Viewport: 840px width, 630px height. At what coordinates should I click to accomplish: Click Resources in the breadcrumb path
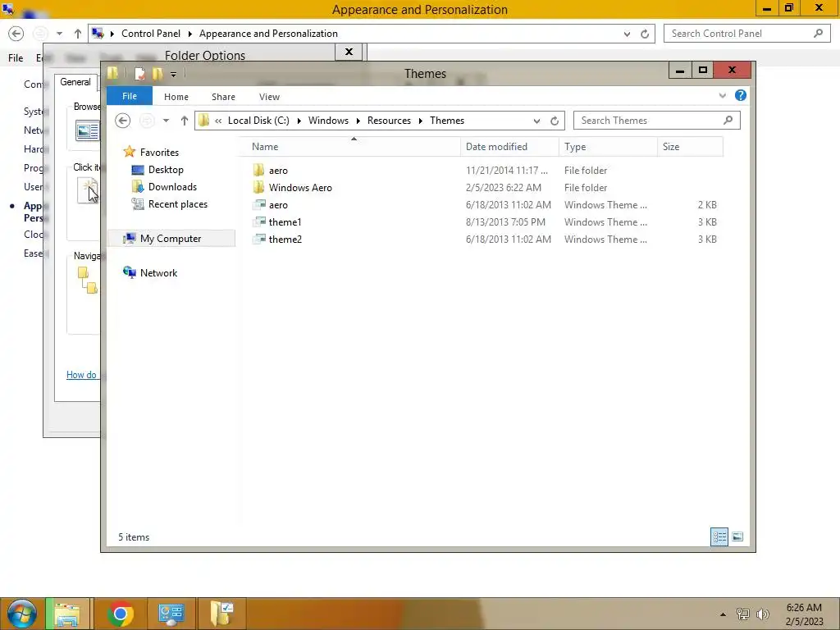point(389,121)
